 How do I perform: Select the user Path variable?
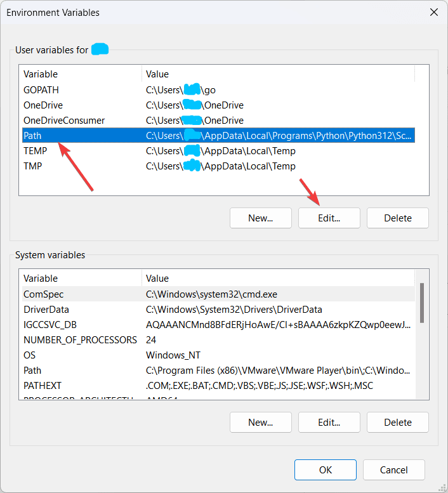(218, 136)
